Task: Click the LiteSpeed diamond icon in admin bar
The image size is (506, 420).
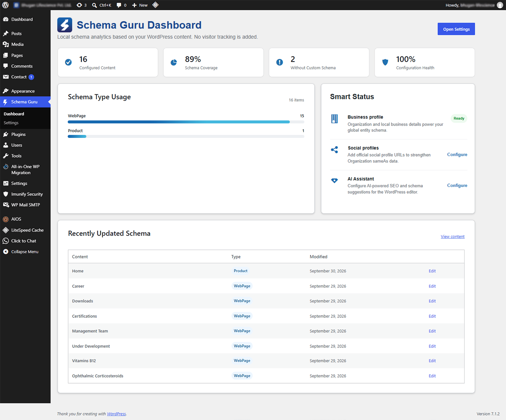Action: click(x=156, y=5)
